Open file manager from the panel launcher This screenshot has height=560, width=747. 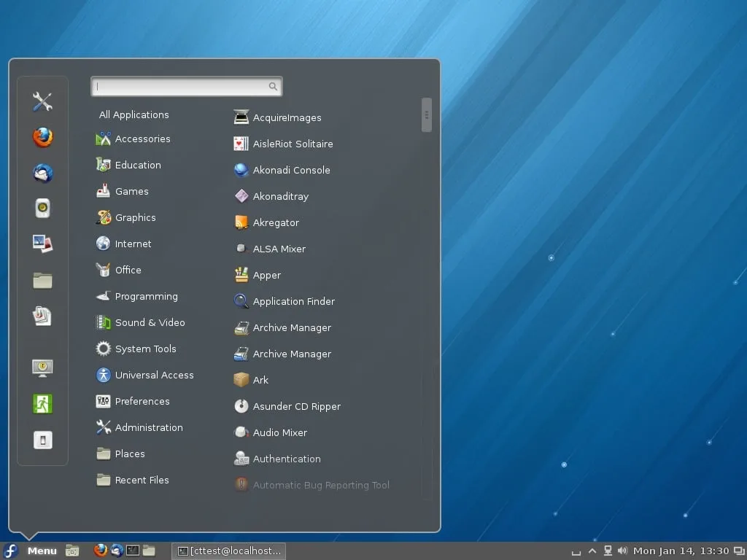(149, 551)
